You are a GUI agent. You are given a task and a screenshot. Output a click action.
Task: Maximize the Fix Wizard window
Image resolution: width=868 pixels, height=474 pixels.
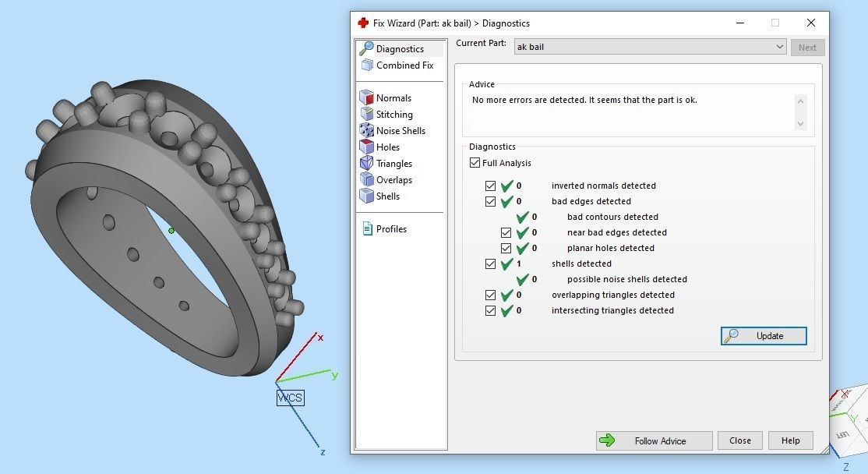point(775,23)
